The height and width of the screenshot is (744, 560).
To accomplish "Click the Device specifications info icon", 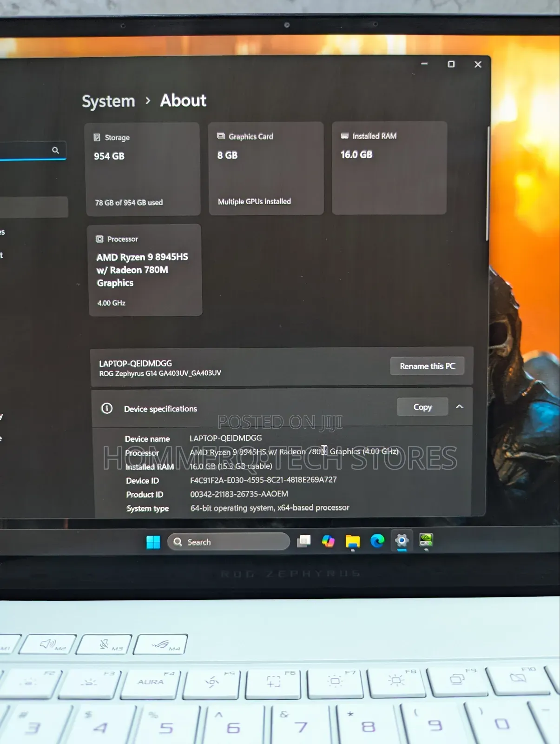I will point(107,408).
